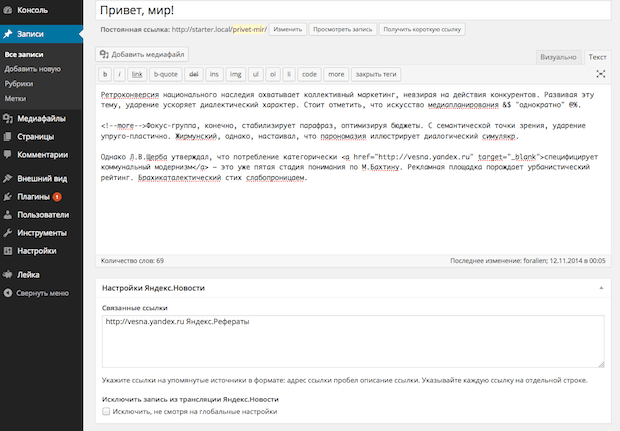Open Медиафайлы from the sidebar
620x431 pixels.
[40, 118]
